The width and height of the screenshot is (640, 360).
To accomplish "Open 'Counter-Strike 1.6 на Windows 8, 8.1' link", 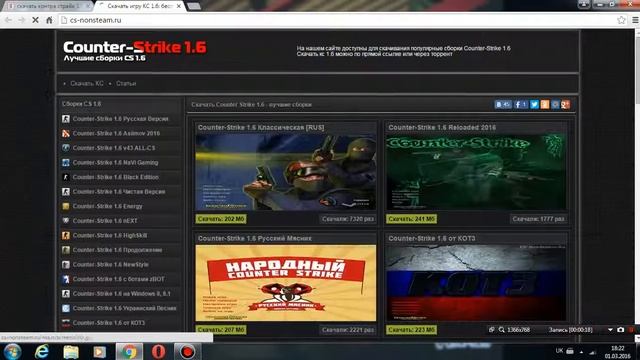I will [x=122, y=293].
